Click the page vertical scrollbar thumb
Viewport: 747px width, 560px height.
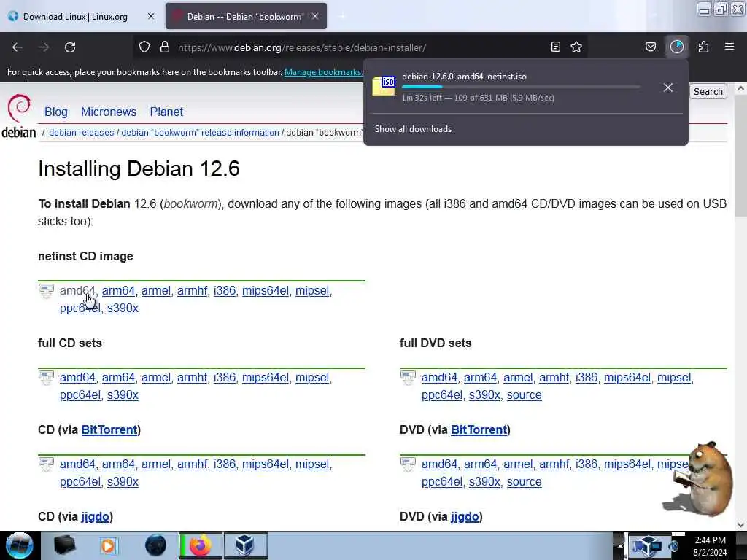(740, 157)
